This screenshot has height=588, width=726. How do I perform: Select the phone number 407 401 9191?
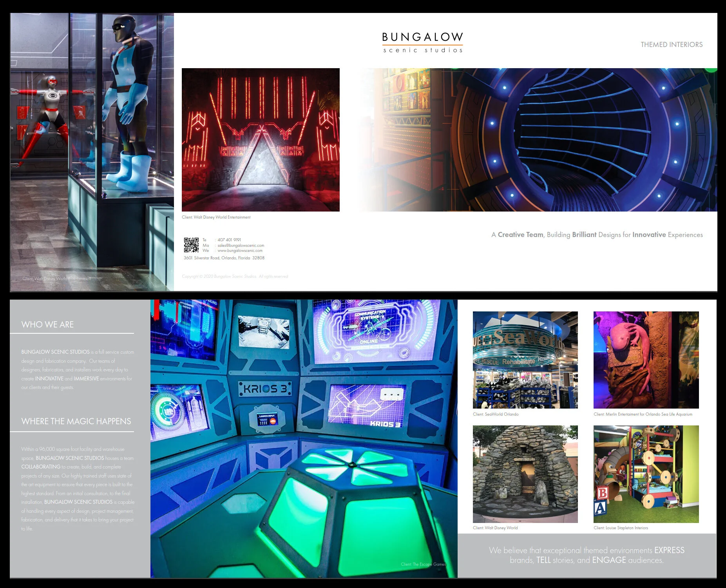229,240
